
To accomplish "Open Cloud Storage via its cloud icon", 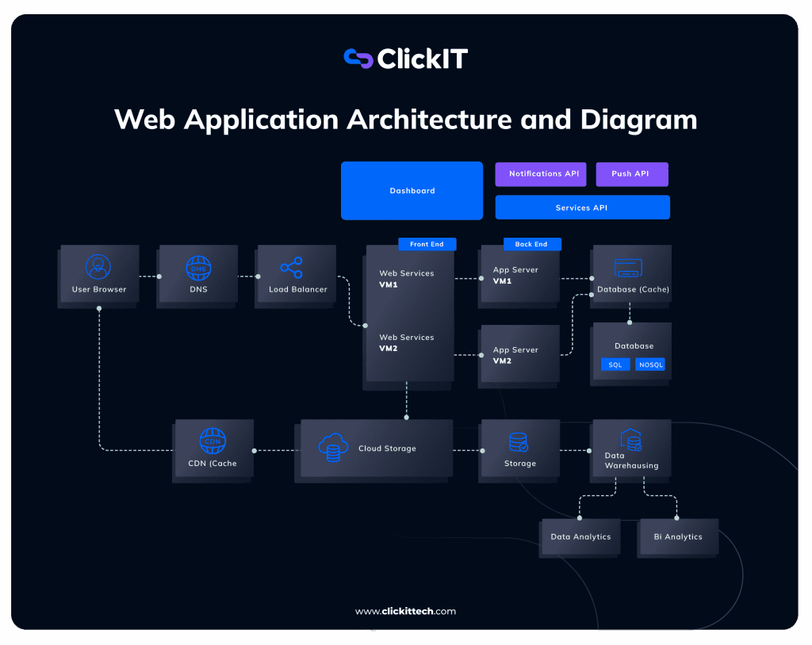I will [332, 448].
